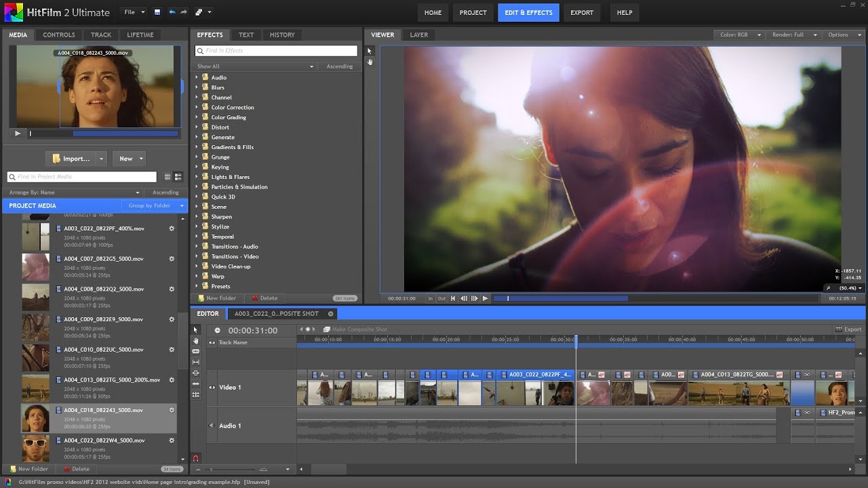Switch project media to list view
Viewport: 868px width, 488px height.
coord(167,177)
